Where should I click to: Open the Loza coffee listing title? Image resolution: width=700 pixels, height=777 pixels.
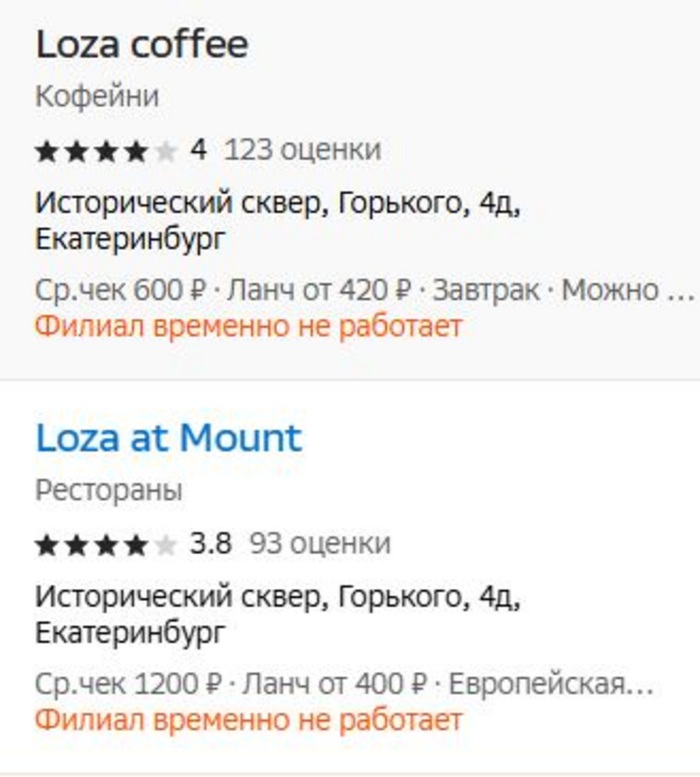tap(142, 45)
